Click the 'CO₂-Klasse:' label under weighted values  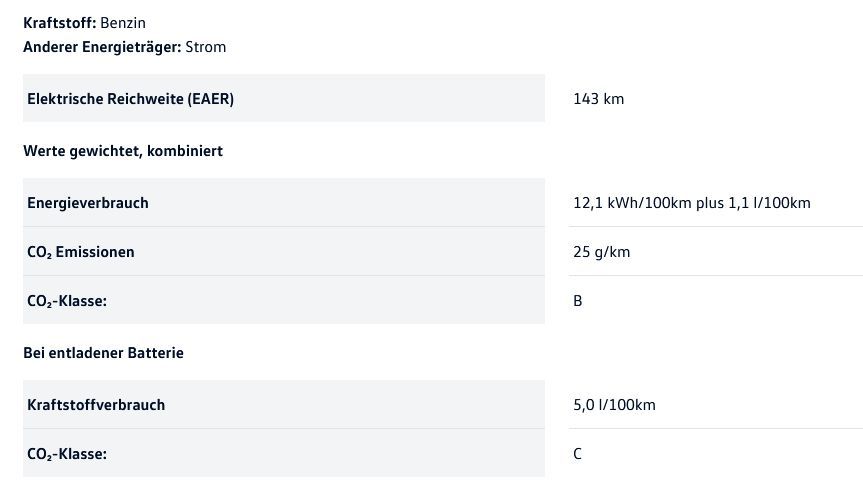click(67, 300)
